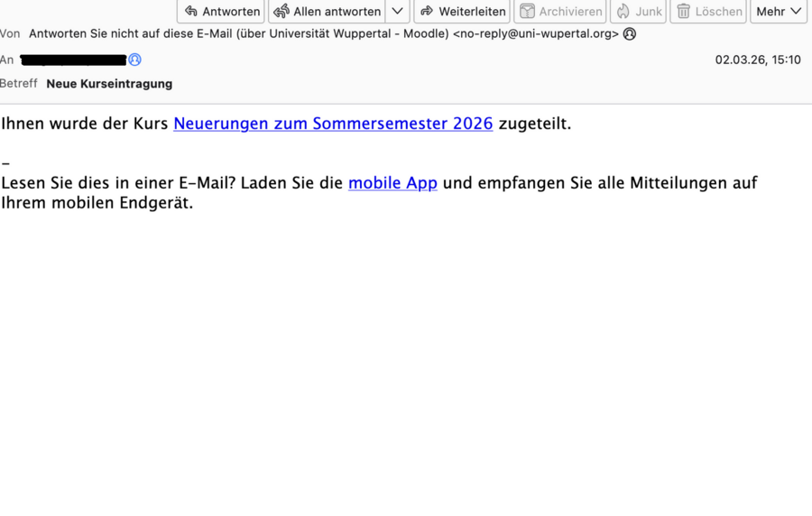Image resolution: width=812 pixels, height=516 pixels.
Task: Expand the dropdown arrow beside Allen antworten
Action: click(397, 12)
